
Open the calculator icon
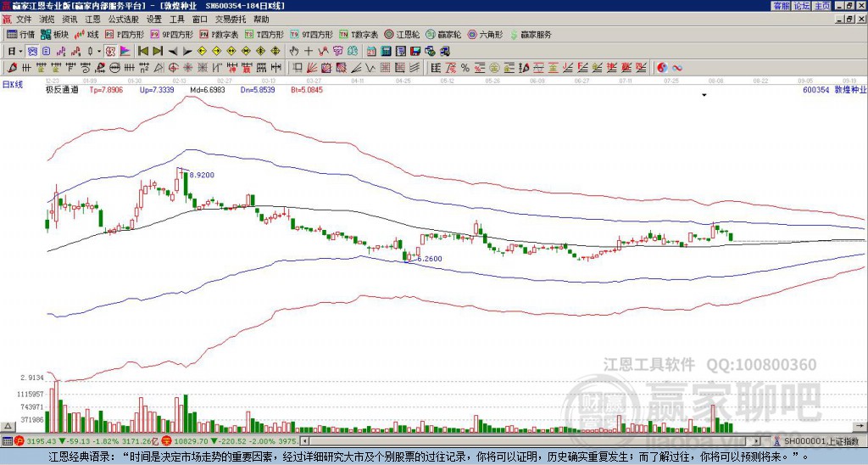point(386,52)
